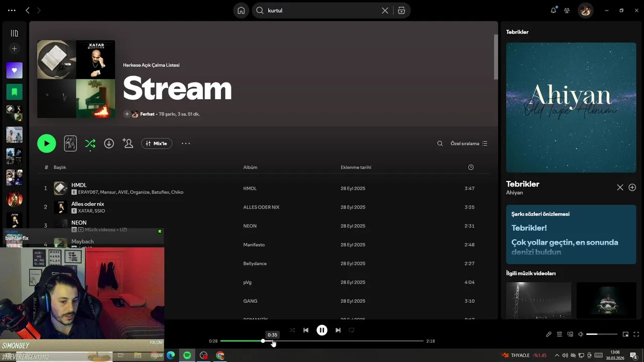Open the preview thumbnail beside play button

click(x=70, y=143)
